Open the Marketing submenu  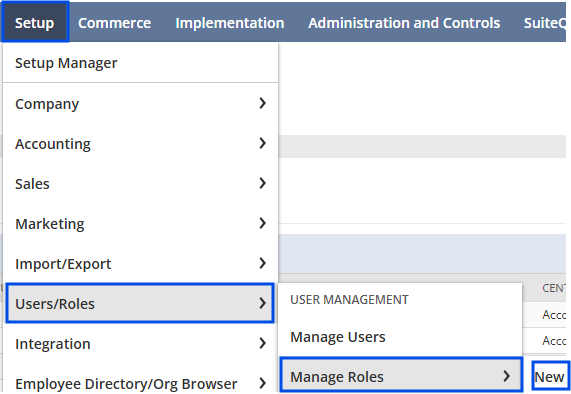pyautogui.click(x=140, y=224)
